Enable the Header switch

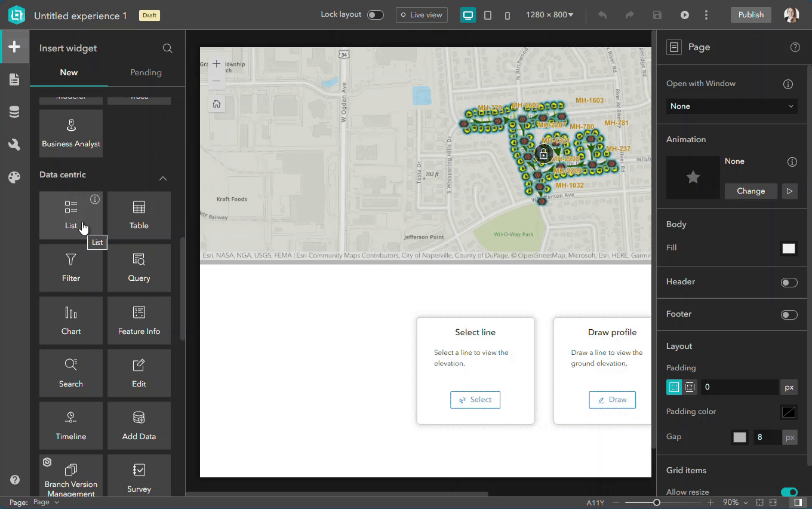click(x=789, y=283)
